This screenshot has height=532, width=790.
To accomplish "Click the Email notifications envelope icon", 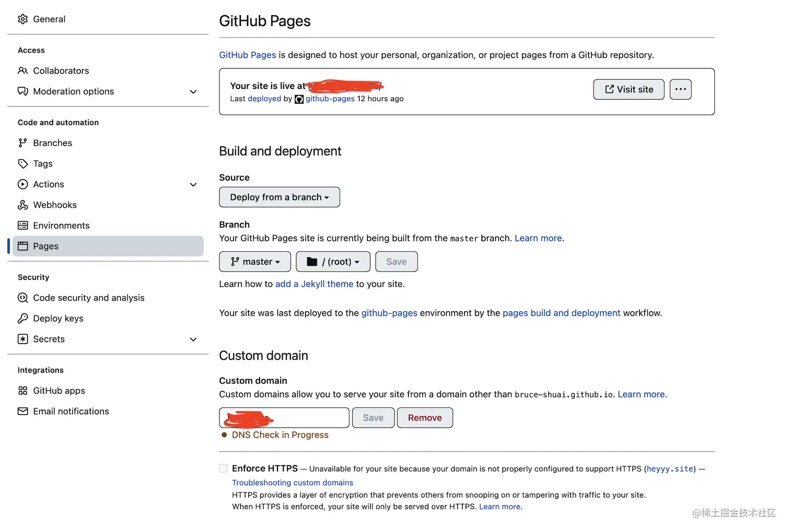I will tap(22, 411).
